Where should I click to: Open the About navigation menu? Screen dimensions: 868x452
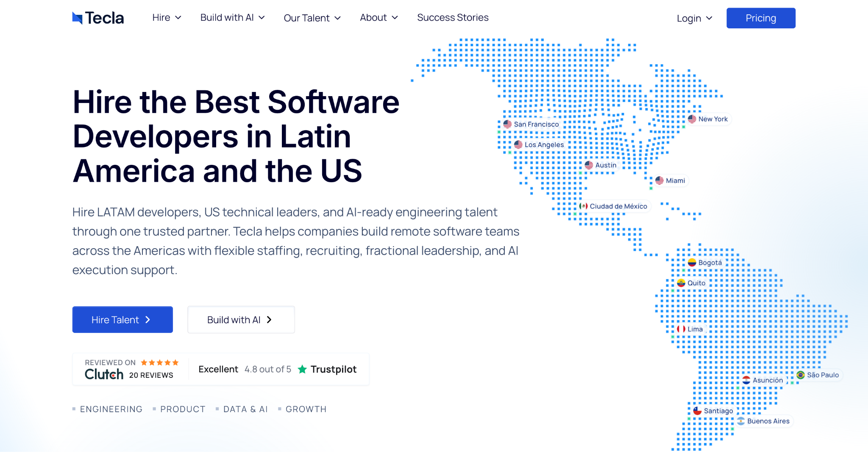[379, 18]
